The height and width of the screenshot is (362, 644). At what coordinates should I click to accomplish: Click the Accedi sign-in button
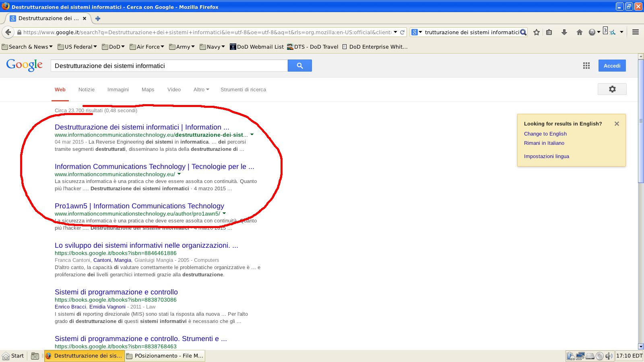pos(612,66)
